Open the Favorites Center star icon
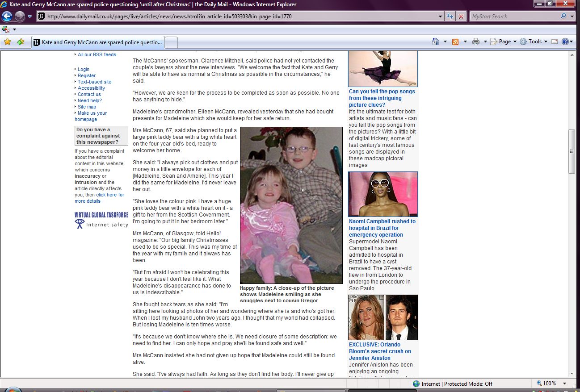This screenshot has width=580, height=392. [7, 42]
